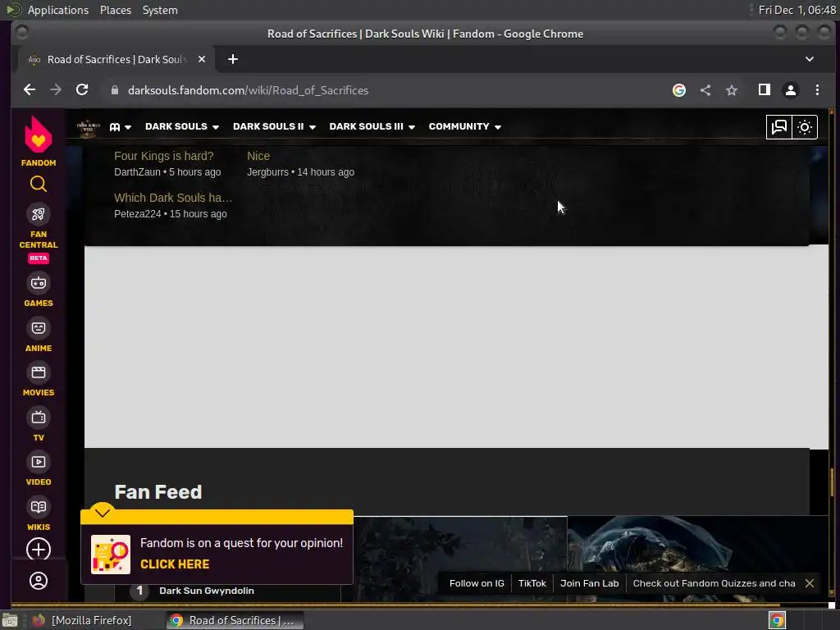Go forward in browser history

point(56,90)
